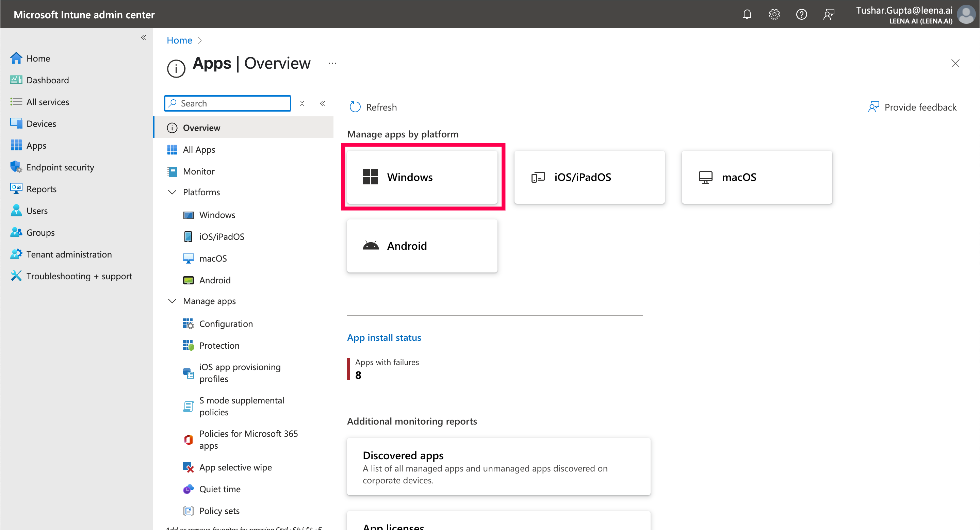Viewport: 980px width, 530px height.
Task: Open Tenant administration in sidebar
Action: 69,254
